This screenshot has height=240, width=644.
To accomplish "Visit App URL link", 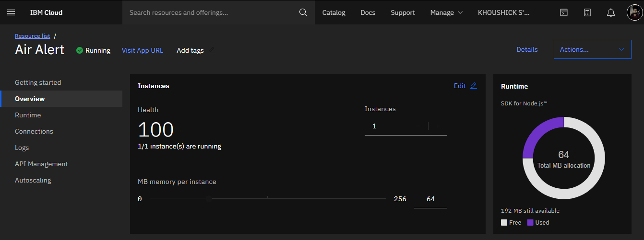I will pyautogui.click(x=143, y=50).
